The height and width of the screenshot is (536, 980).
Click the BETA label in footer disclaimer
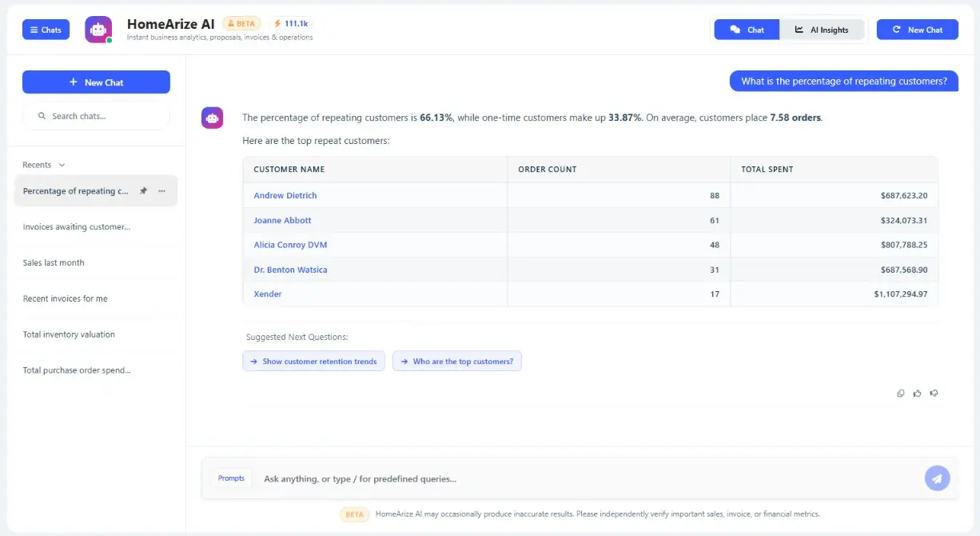[355, 514]
